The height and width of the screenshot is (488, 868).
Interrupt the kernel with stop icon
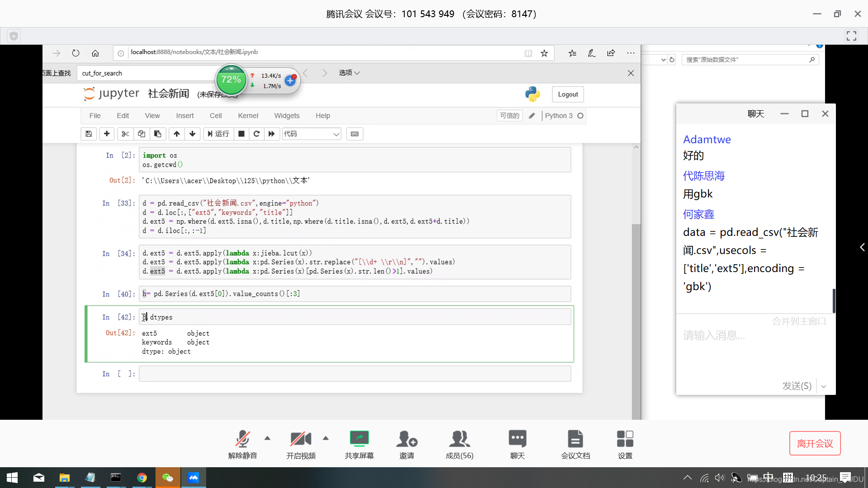point(241,134)
